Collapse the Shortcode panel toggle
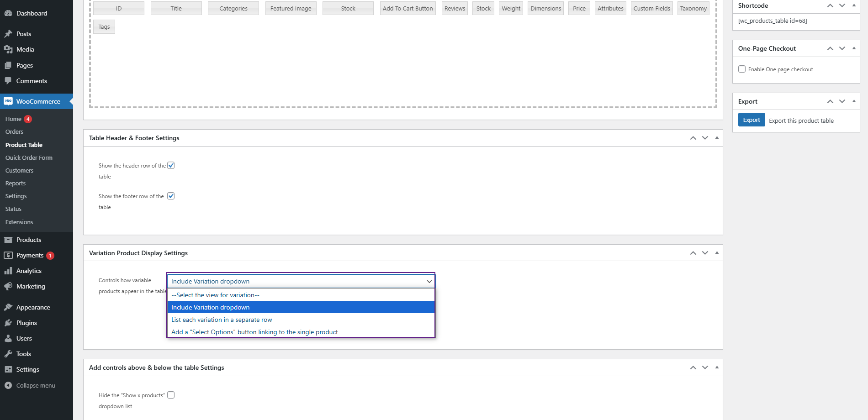The width and height of the screenshot is (868, 420). coord(854,5)
